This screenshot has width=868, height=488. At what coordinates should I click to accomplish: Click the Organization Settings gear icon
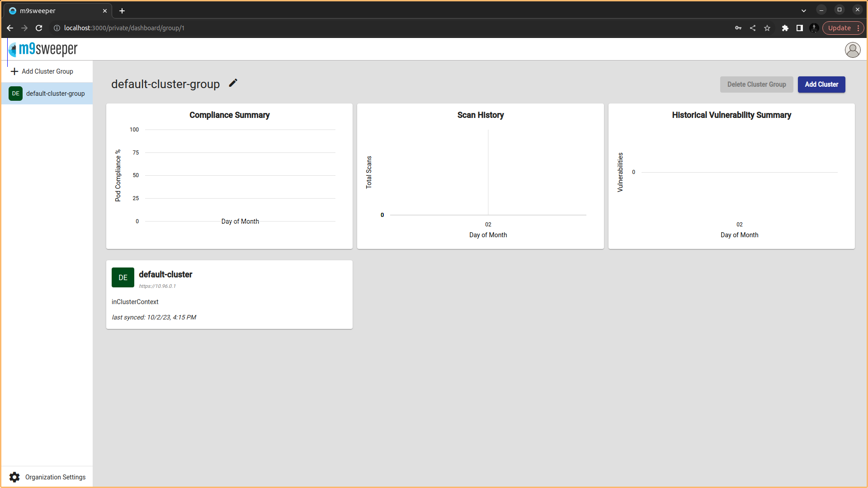click(x=14, y=477)
